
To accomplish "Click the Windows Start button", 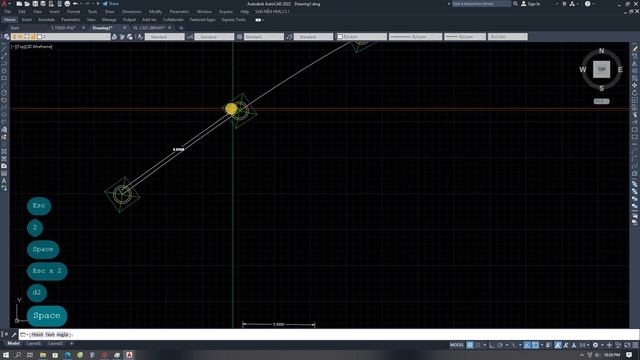I will coord(6,355).
